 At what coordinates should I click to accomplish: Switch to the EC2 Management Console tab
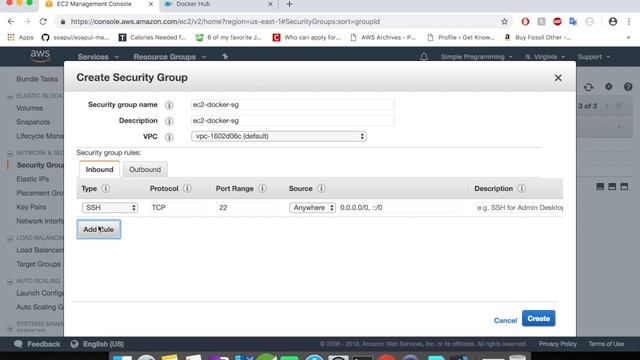click(94, 4)
